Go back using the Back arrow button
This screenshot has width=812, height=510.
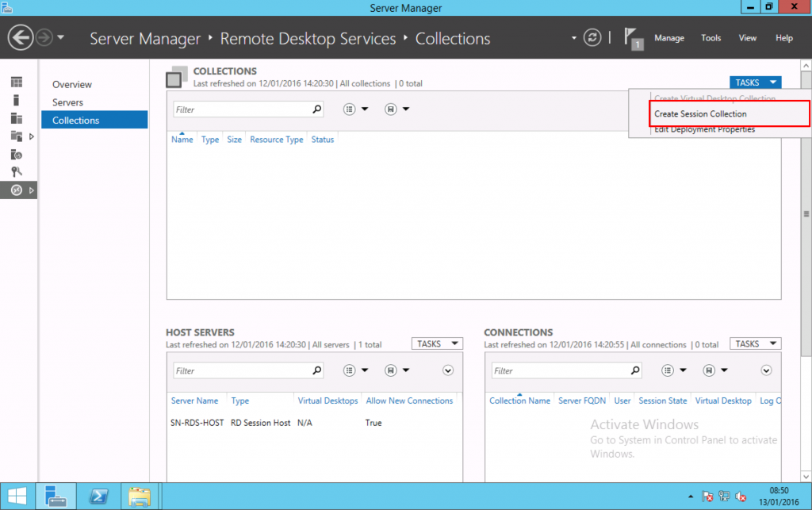[21, 37]
